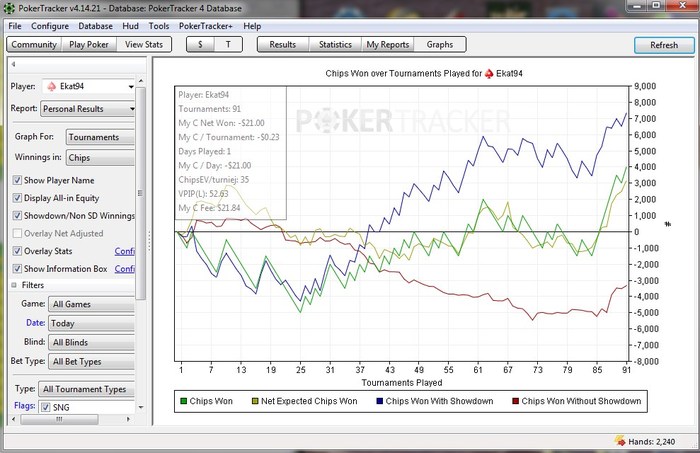Viewport: 700px width, 453px height.
Task: Open the Tools menu
Action: (x=159, y=26)
